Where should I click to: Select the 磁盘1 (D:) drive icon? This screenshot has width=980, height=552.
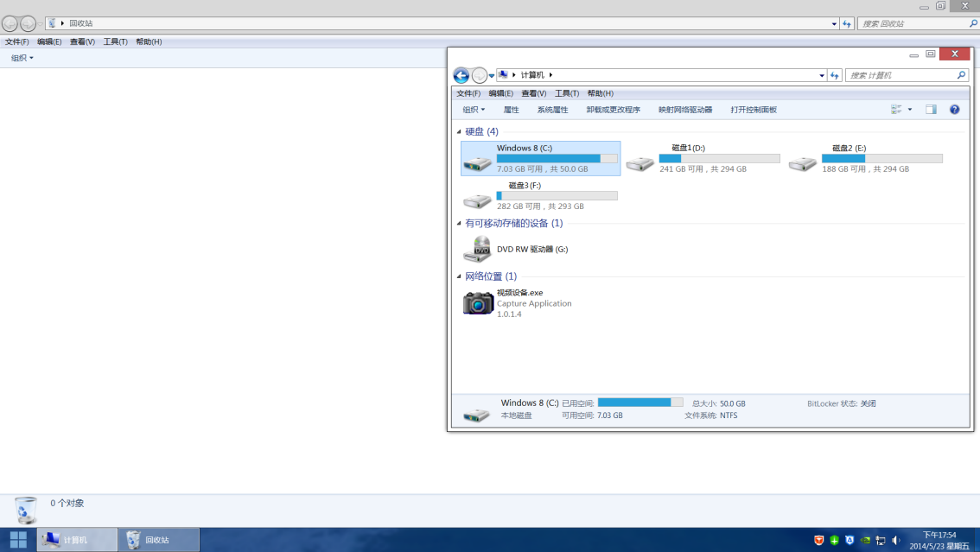click(640, 163)
